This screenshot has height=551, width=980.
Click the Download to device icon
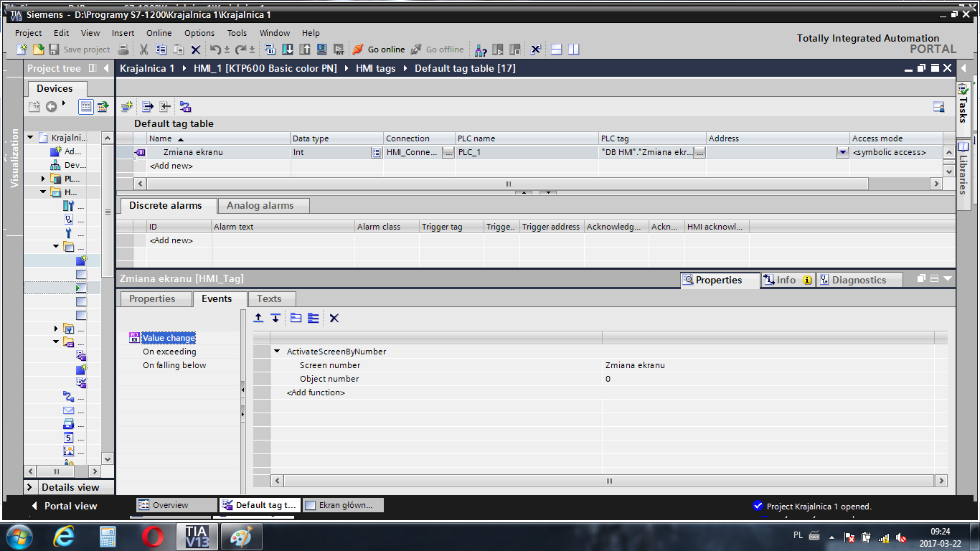(x=288, y=50)
